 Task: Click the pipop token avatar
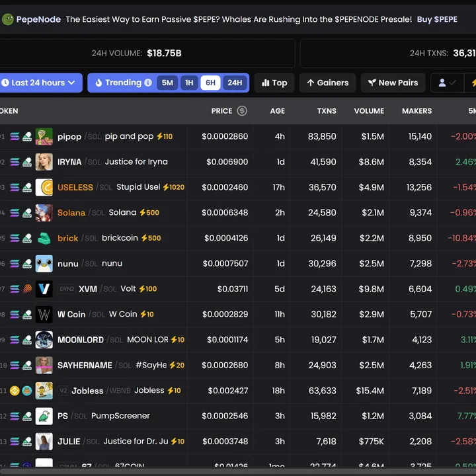coord(44,137)
